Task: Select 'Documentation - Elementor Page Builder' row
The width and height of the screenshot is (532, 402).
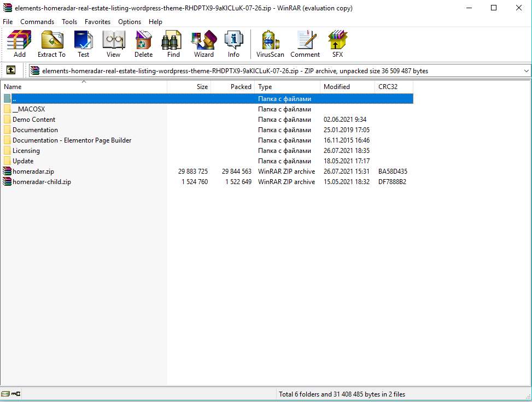Action: click(208, 140)
